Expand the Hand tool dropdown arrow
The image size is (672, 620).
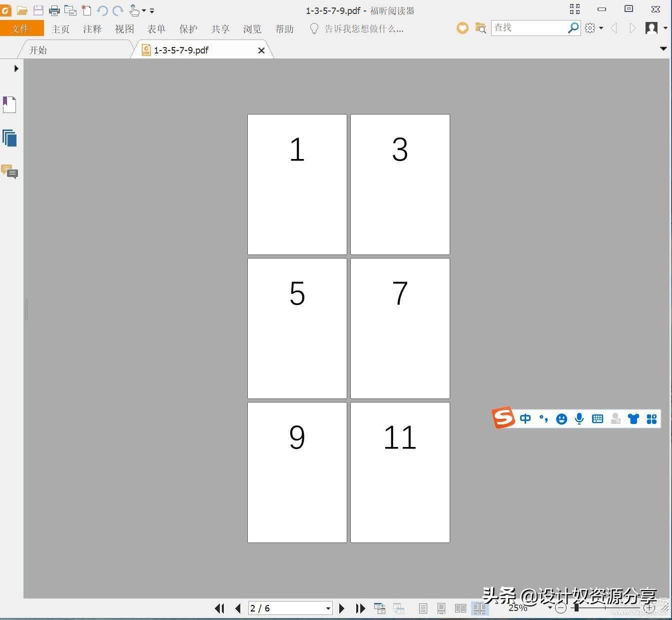pyautogui.click(x=144, y=10)
